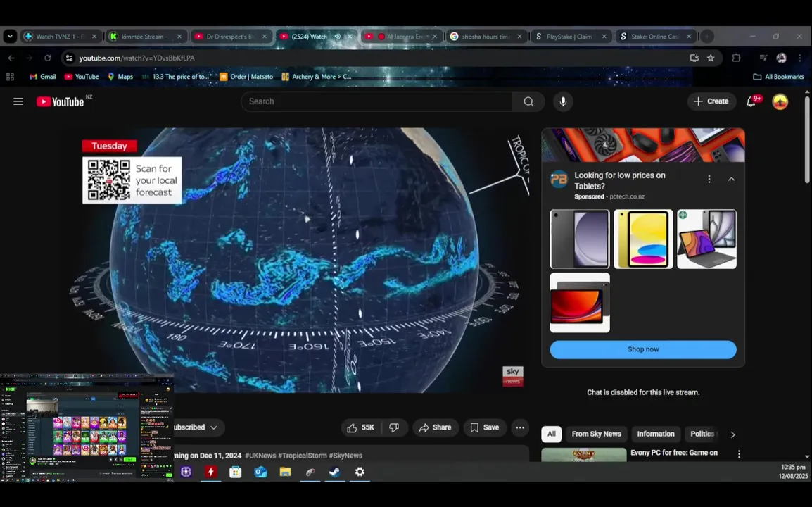Dislike the video
The image size is (812, 507).
394,427
